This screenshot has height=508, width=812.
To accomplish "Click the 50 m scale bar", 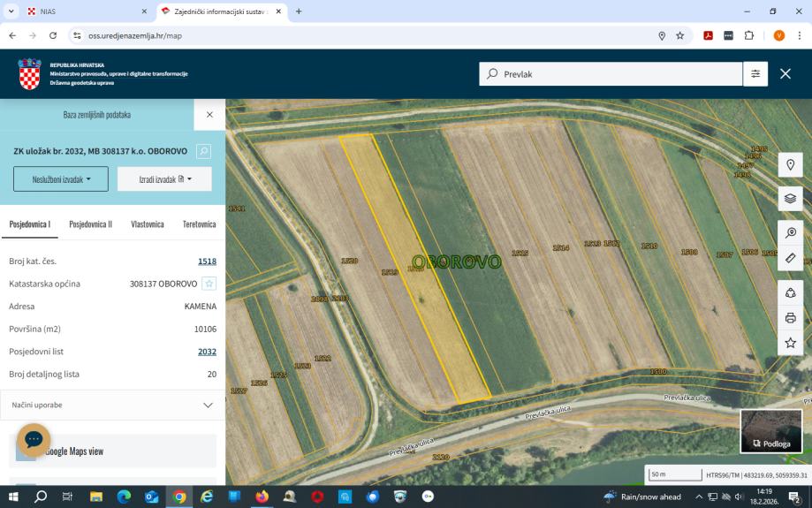I will point(675,474).
